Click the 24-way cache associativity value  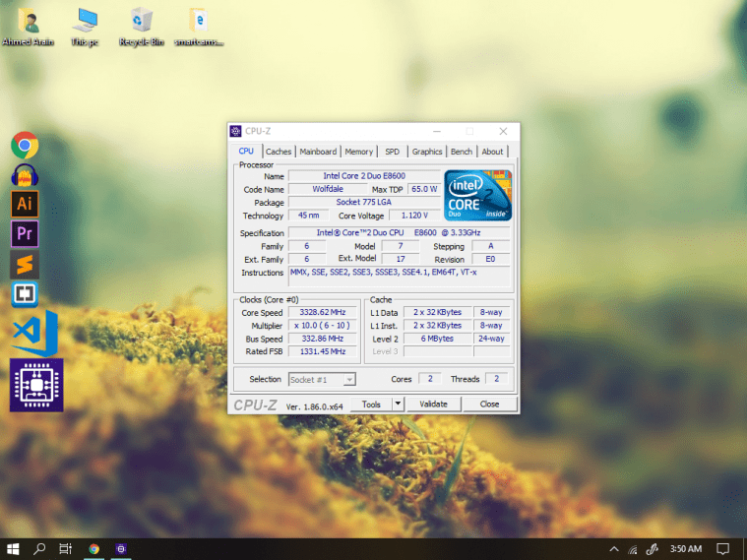[491, 339]
